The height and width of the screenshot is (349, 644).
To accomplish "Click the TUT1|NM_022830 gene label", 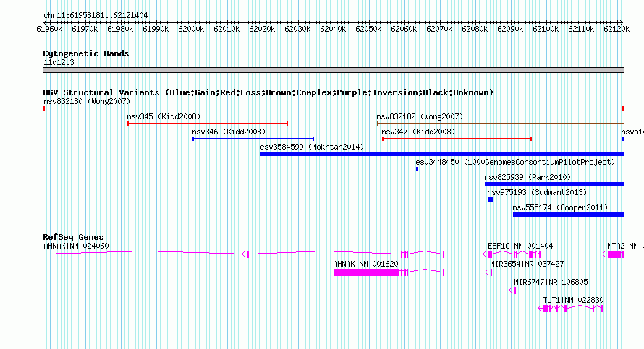I will (x=573, y=300).
